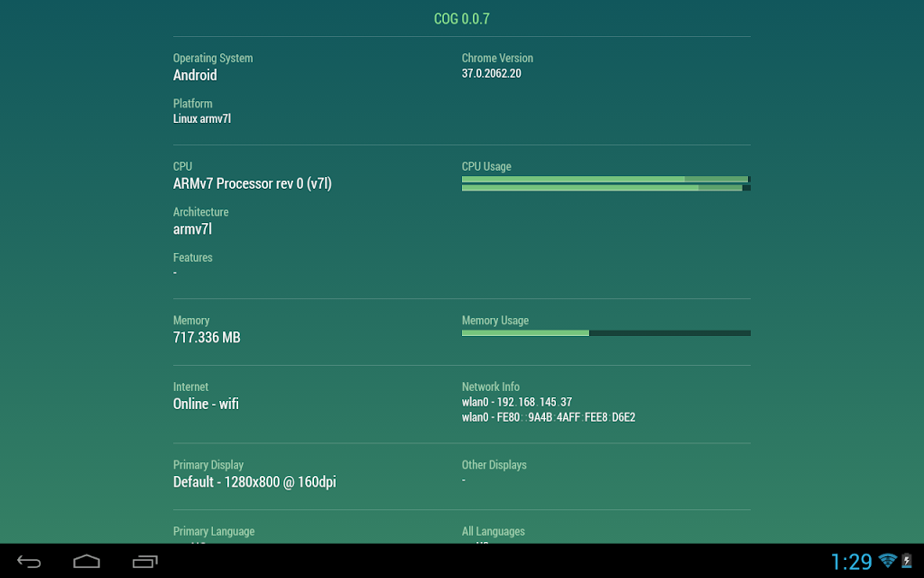Click the ARMv7 Processor rev 0 (v7l) value
Image resolution: width=924 pixels, height=578 pixels.
[253, 183]
